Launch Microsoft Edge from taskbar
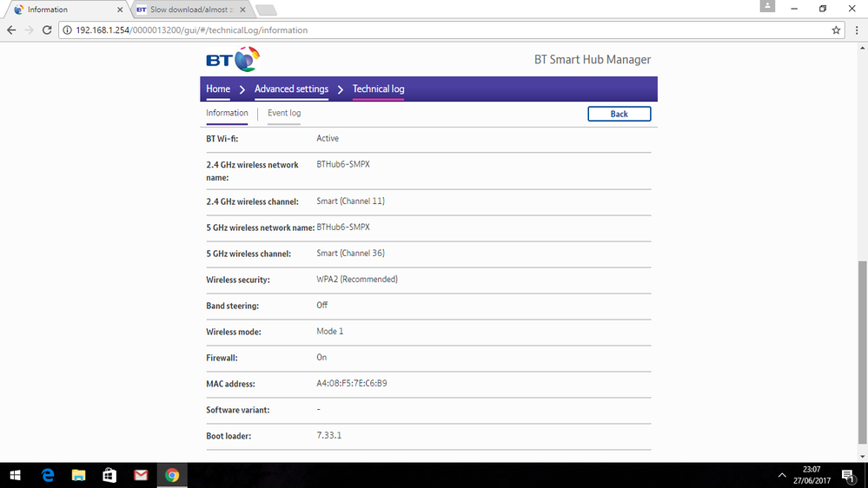The height and width of the screenshot is (488, 868). tap(48, 475)
